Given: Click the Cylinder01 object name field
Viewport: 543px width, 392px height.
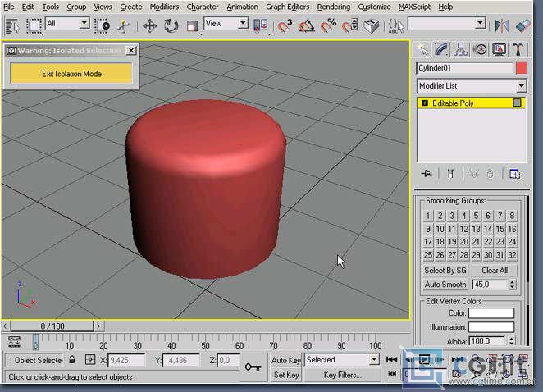Looking at the screenshot, I should click(464, 68).
